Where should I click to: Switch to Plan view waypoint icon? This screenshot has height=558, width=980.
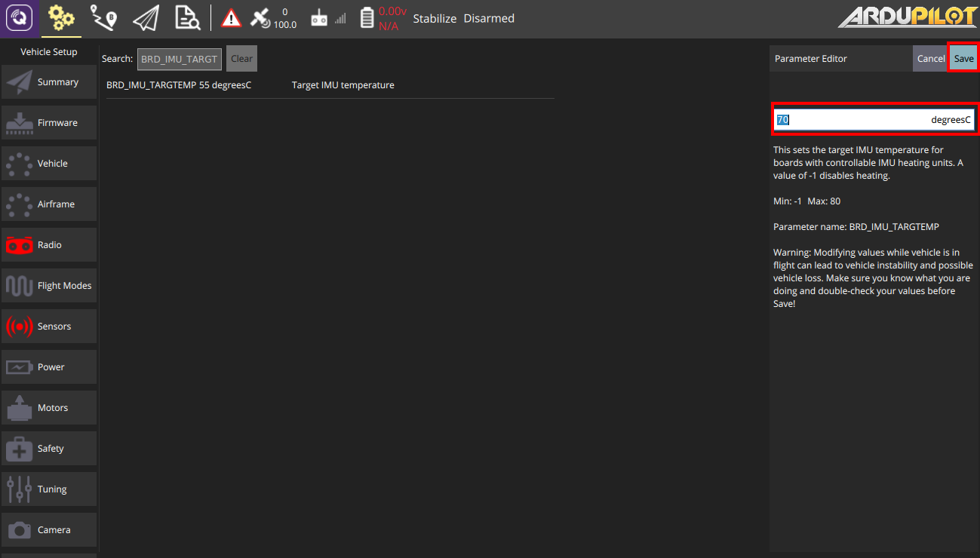click(103, 18)
